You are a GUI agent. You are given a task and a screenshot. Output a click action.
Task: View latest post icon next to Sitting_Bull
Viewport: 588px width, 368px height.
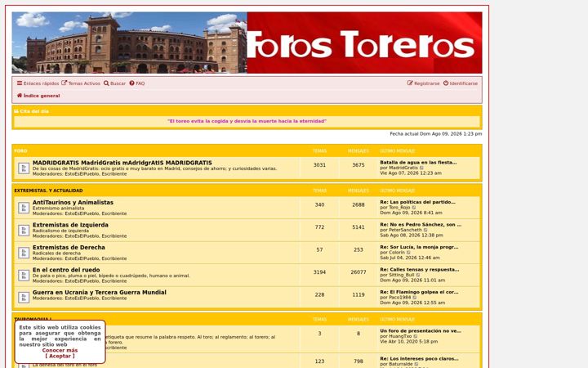[418, 275]
